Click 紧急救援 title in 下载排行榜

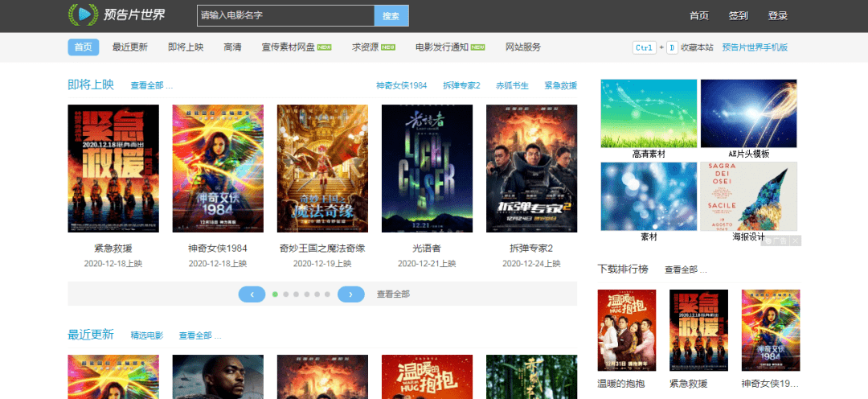tap(689, 384)
